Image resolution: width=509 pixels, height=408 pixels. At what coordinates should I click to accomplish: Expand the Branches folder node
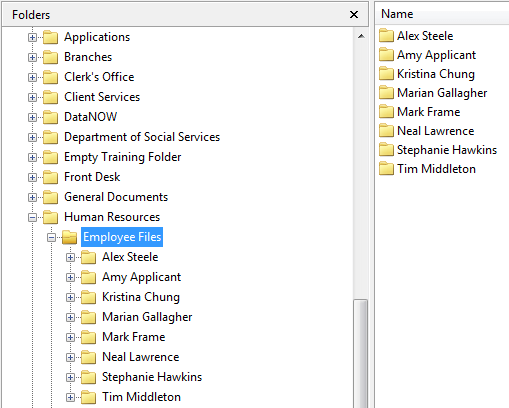pyautogui.click(x=32, y=57)
